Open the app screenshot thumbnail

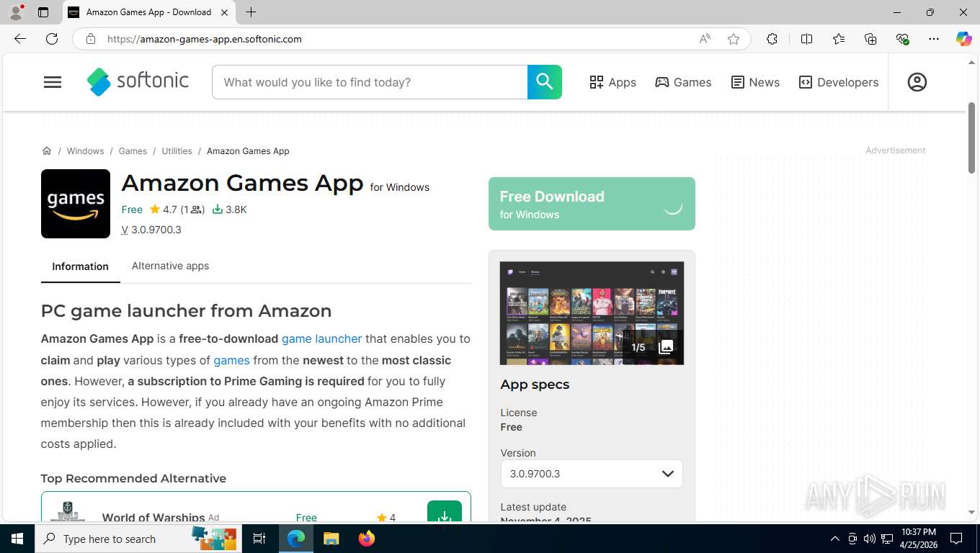click(592, 313)
